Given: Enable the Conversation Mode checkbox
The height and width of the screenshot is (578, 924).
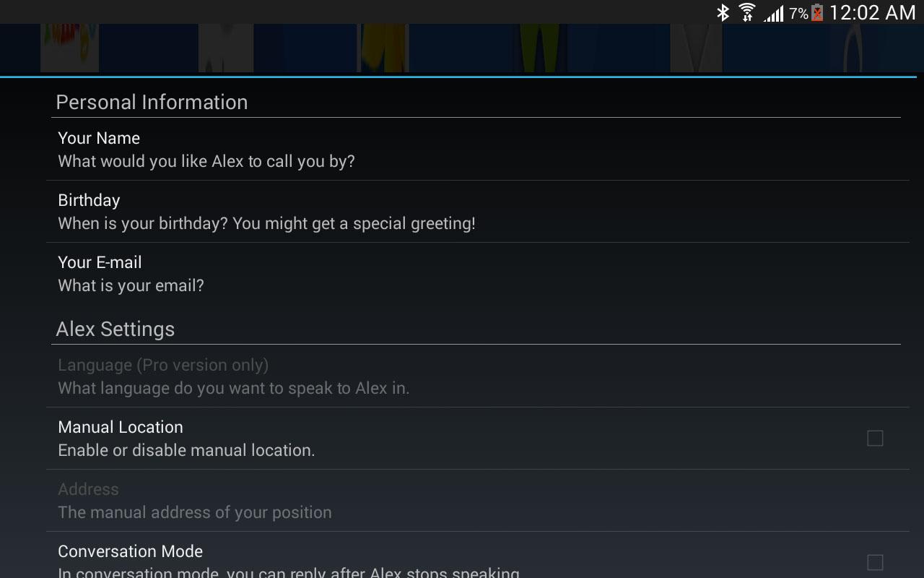Looking at the screenshot, I should [x=875, y=562].
